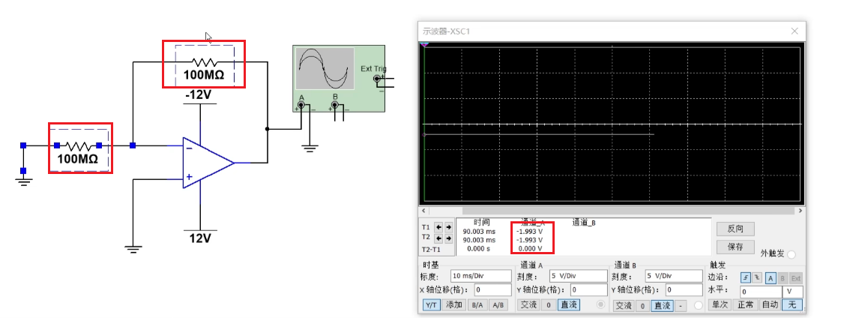Select Y/T timebase mode
Image resolution: width=868 pixels, height=318 pixels.
click(431, 304)
